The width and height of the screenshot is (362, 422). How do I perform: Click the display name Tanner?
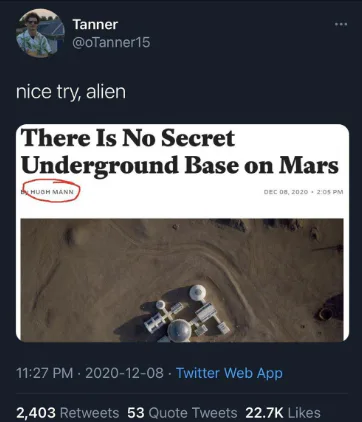[95, 24]
